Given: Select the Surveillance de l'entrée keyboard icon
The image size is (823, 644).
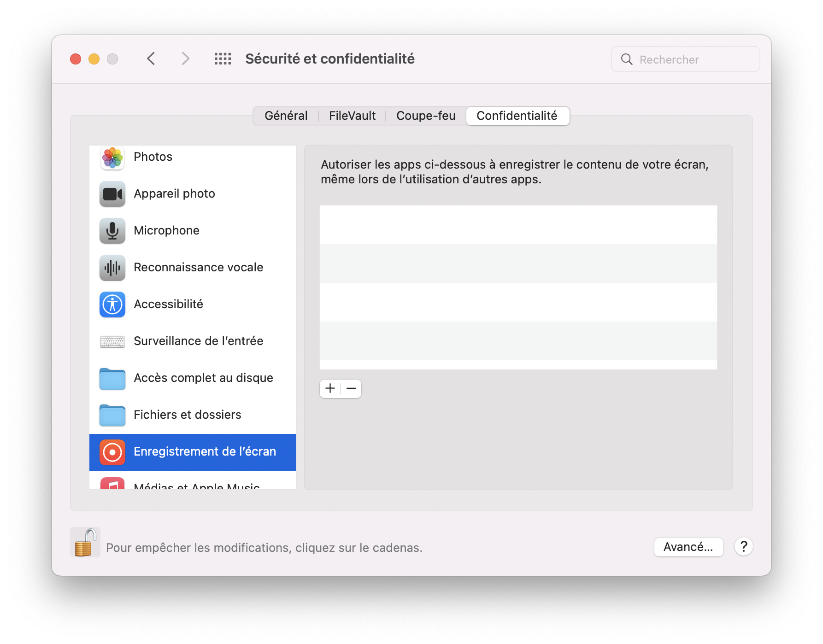Looking at the screenshot, I should [112, 341].
